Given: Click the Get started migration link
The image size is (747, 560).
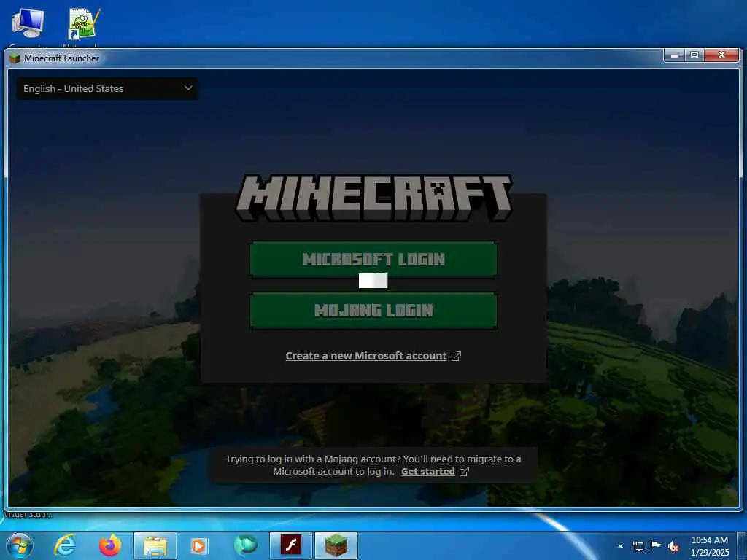Looking at the screenshot, I should (x=427, y=472).
